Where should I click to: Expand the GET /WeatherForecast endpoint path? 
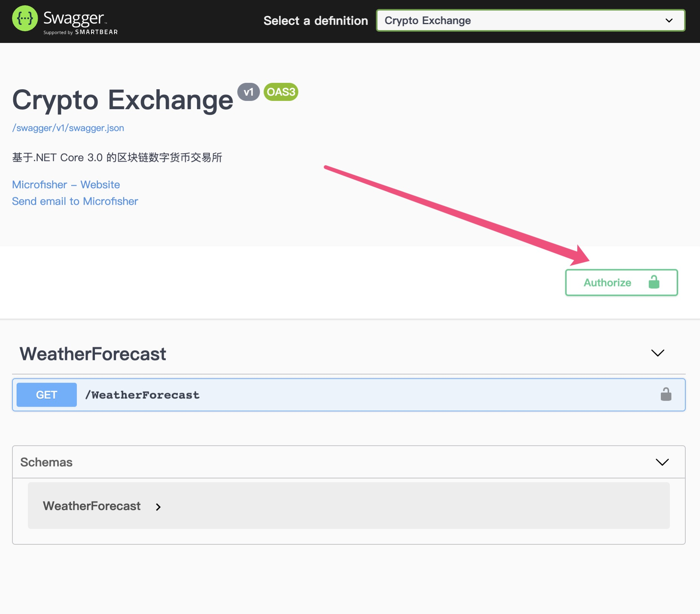tap(142, 395)
